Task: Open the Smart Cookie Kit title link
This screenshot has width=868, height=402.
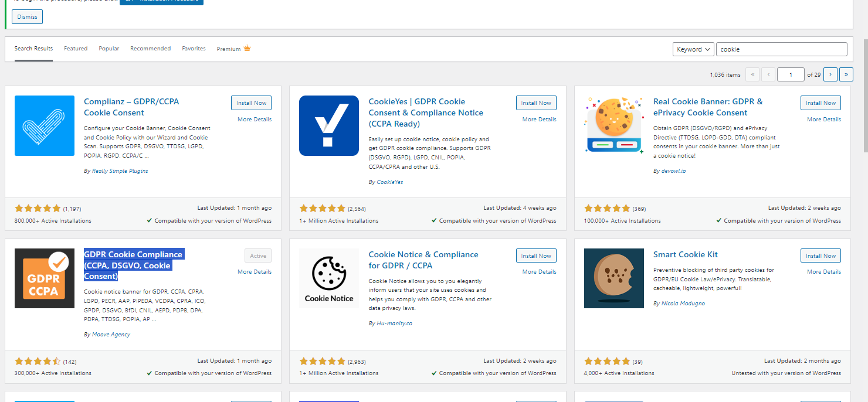Action: point(685,254)
